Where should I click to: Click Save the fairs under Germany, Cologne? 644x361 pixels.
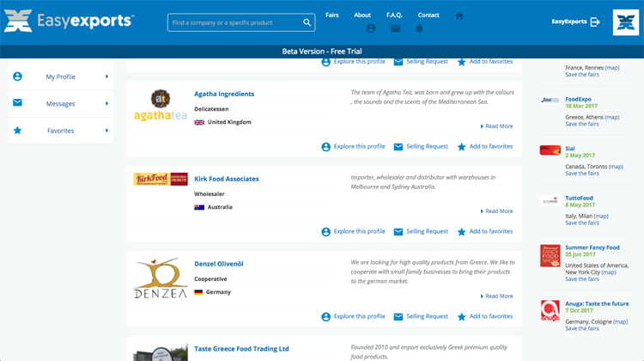[582, 329]
